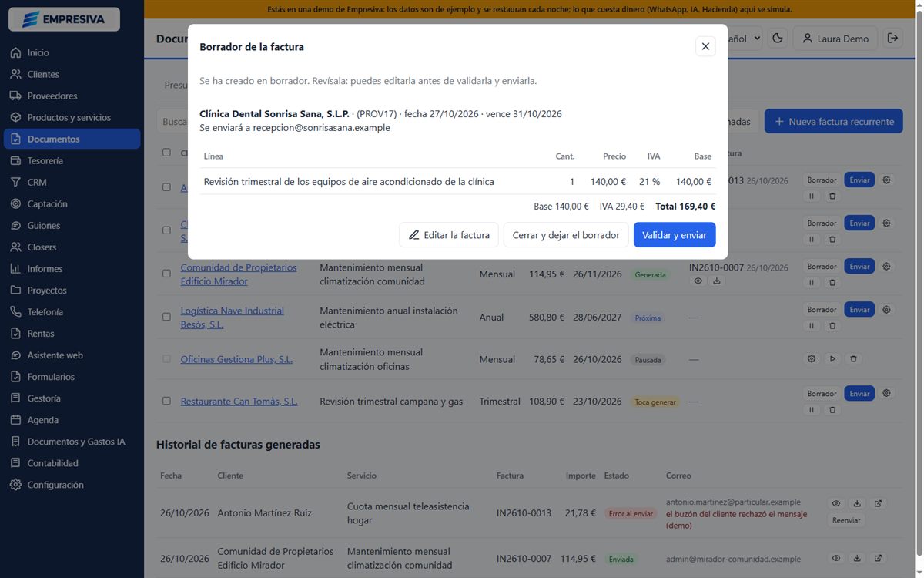Open settings gear for Restaurante Can Tomàs row

coord(886,393)
